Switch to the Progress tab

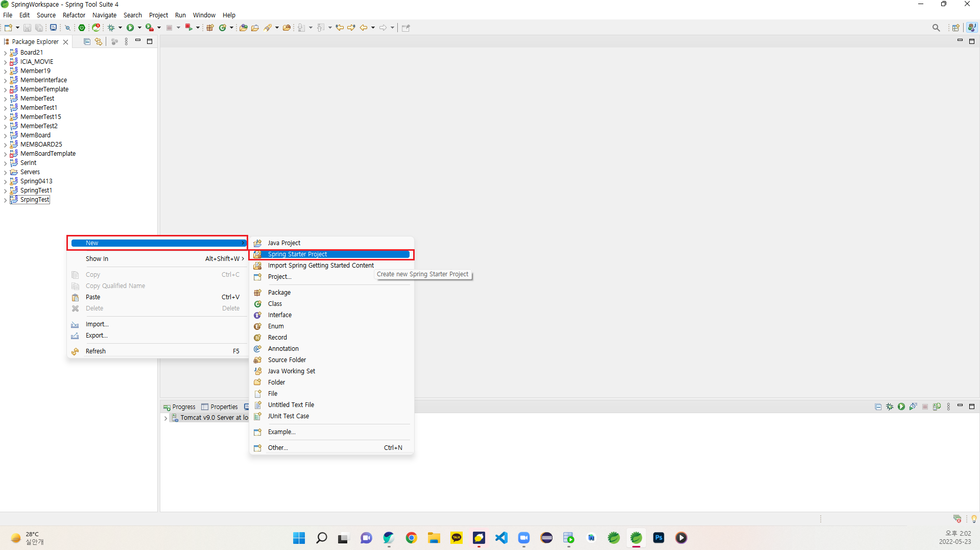(x=179, y=407)
